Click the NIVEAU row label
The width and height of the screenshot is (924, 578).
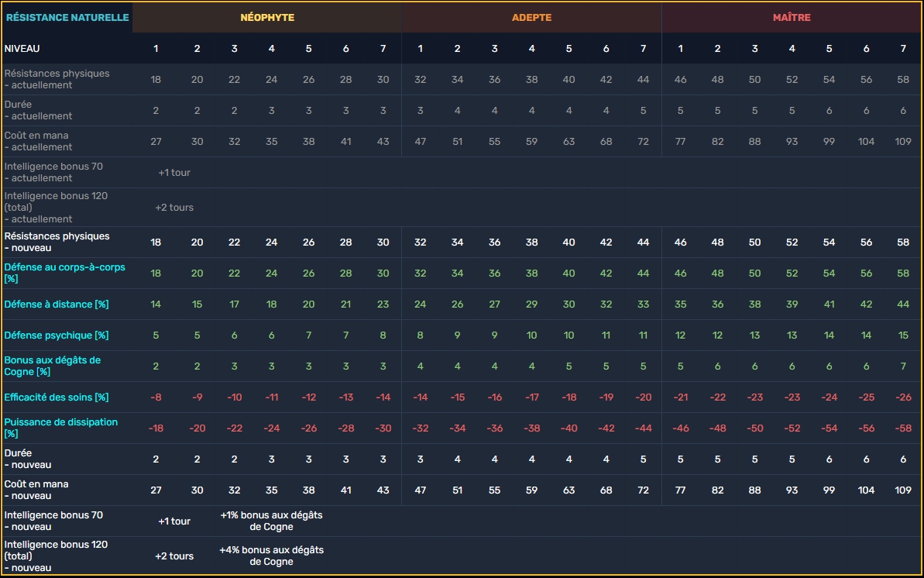[x=22, y=48]
